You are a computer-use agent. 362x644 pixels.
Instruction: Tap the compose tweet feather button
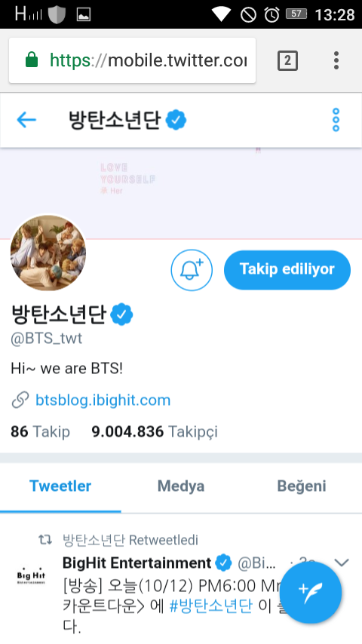click(x=311, y=593)
